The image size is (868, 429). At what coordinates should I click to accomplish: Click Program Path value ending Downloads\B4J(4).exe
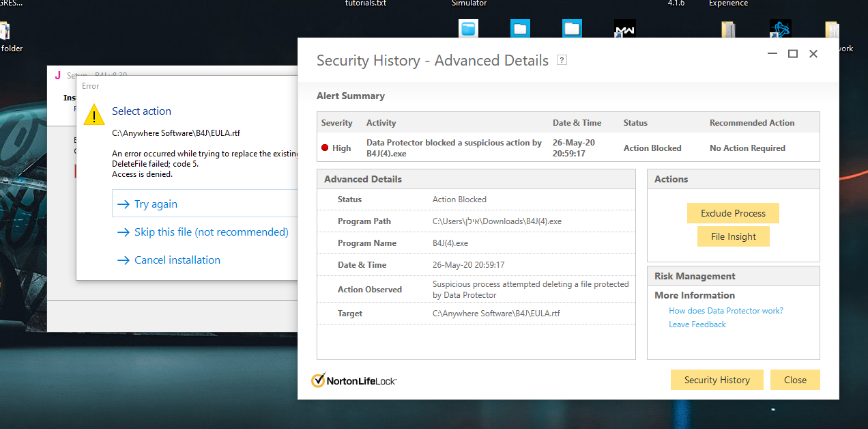tap(497, 221)
